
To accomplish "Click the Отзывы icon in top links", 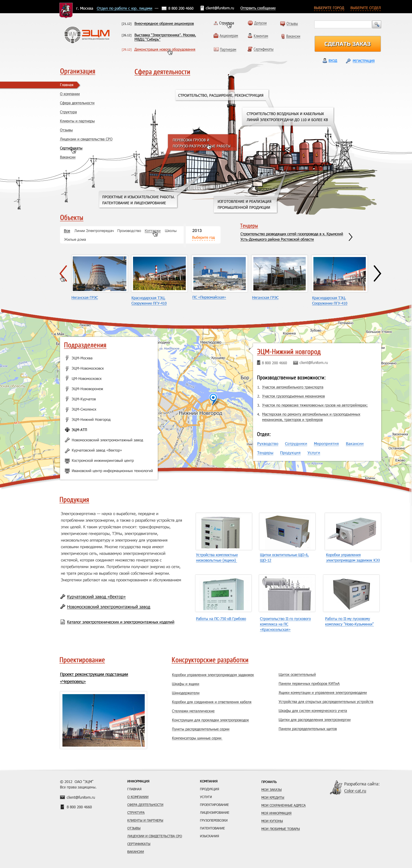I will [x=282, y=24].
